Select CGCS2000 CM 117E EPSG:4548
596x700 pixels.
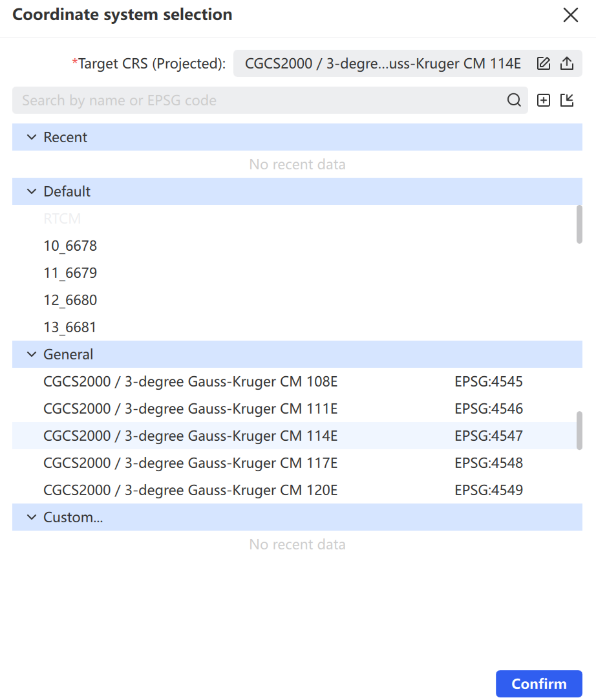point(294,463)
